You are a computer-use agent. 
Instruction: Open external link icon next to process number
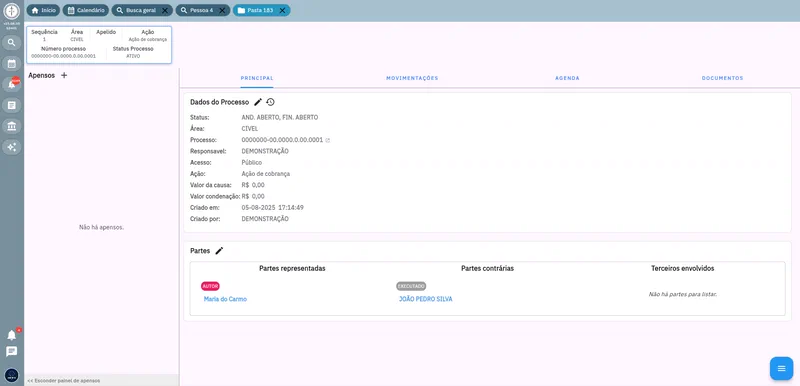(x=328, y=140)
